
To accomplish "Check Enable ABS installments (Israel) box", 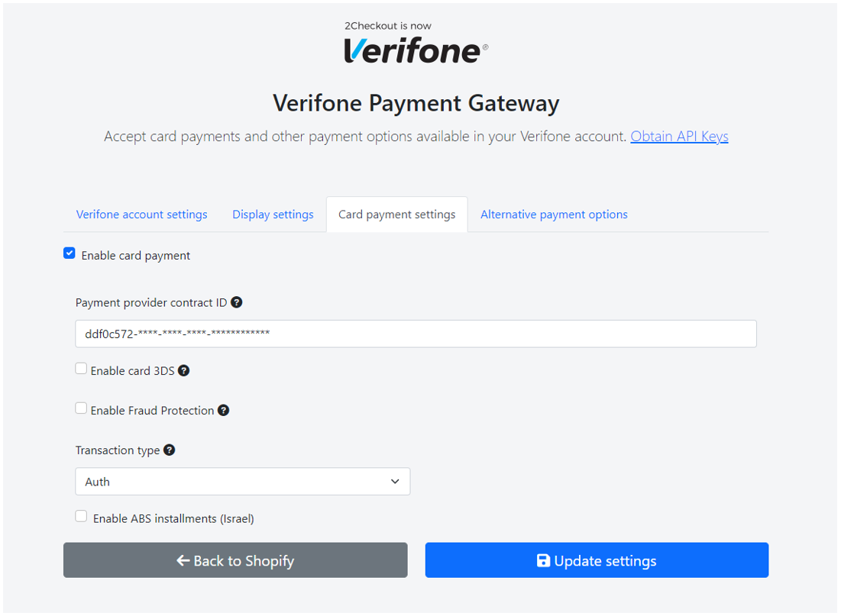I will pos(81,516).
